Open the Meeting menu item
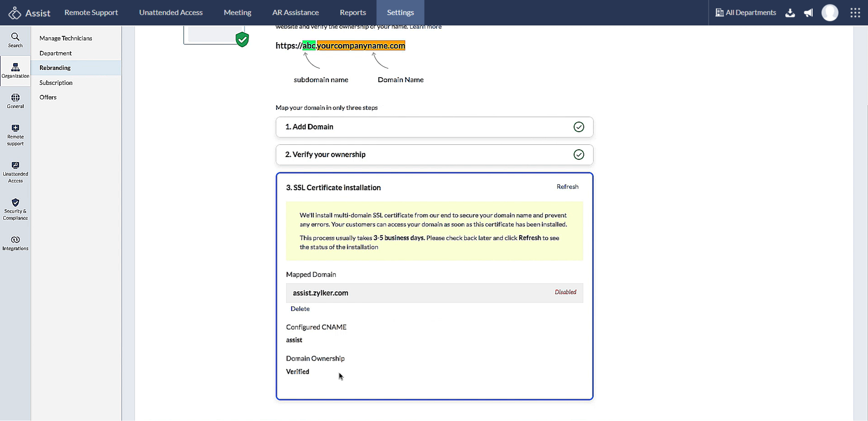 (237, 12)
